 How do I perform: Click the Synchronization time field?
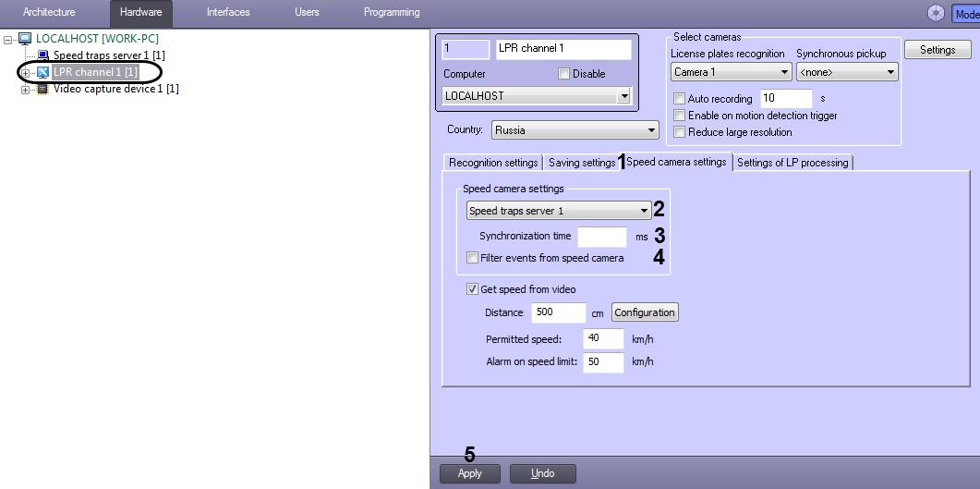(x=602, y=237)
